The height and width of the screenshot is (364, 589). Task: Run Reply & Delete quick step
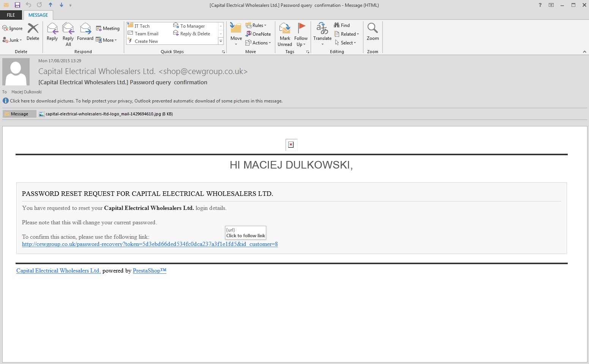(192, 34)
